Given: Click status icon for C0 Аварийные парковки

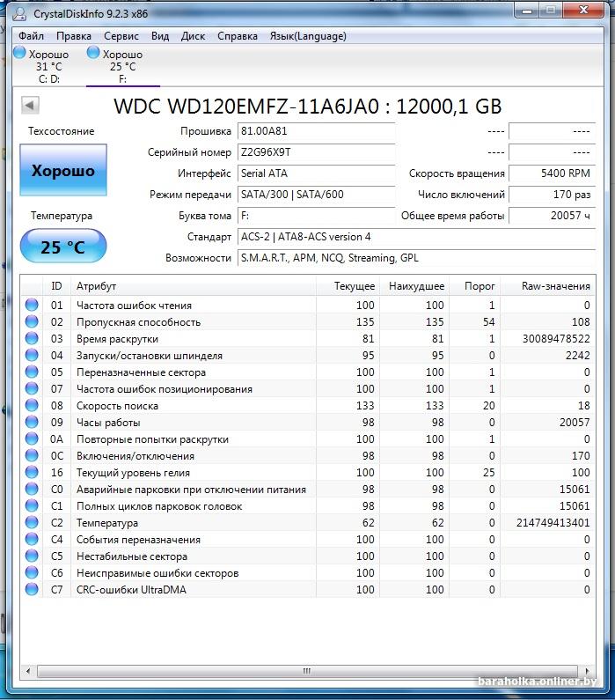Looking at the screenshot, I should 32,489.
